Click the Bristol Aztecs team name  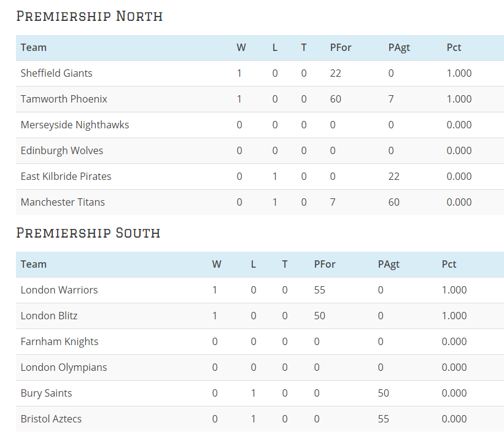pos(51,419)
